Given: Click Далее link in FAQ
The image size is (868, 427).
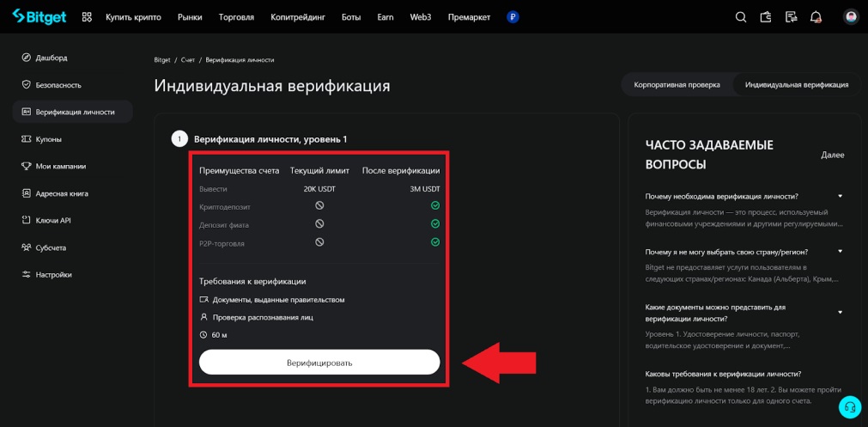Looking at the screenshot, I should pos(833,155).
